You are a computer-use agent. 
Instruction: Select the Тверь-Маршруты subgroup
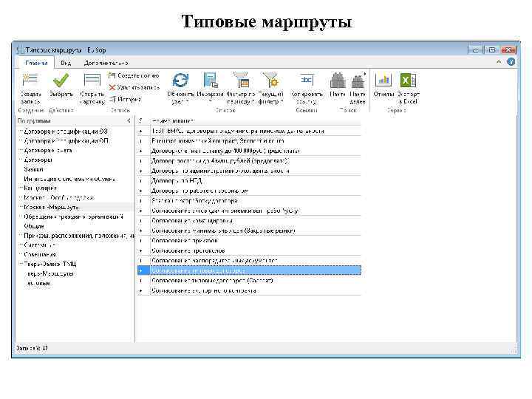click(50, 273)
